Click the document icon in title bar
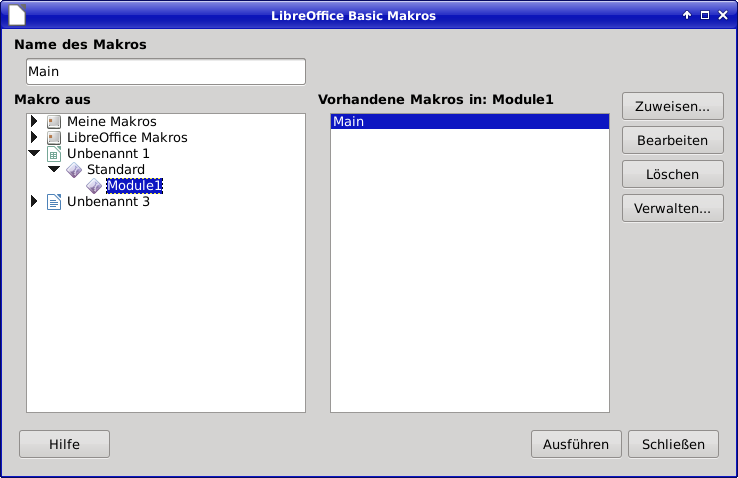 16,15
